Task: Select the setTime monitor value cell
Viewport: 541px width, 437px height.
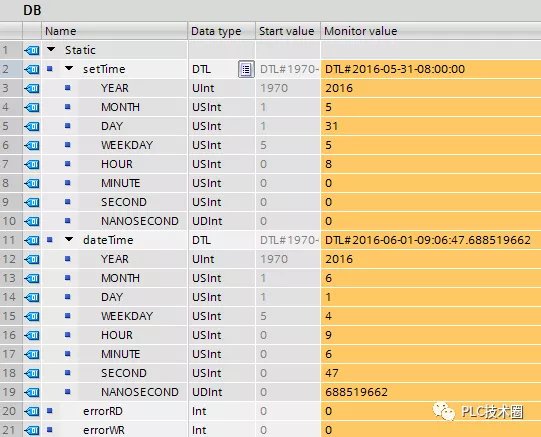Action: 431,69
